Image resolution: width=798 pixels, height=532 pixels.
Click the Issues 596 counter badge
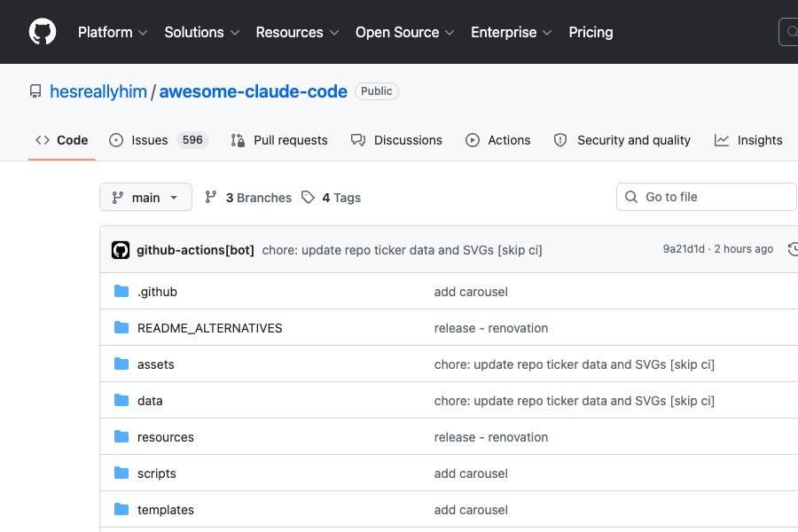[192, 140]
